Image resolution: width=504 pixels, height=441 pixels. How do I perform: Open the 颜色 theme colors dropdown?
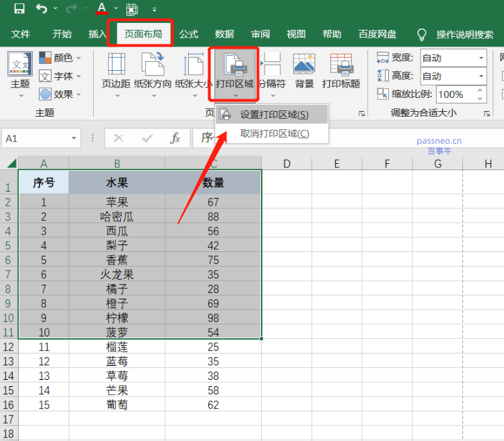60,58
